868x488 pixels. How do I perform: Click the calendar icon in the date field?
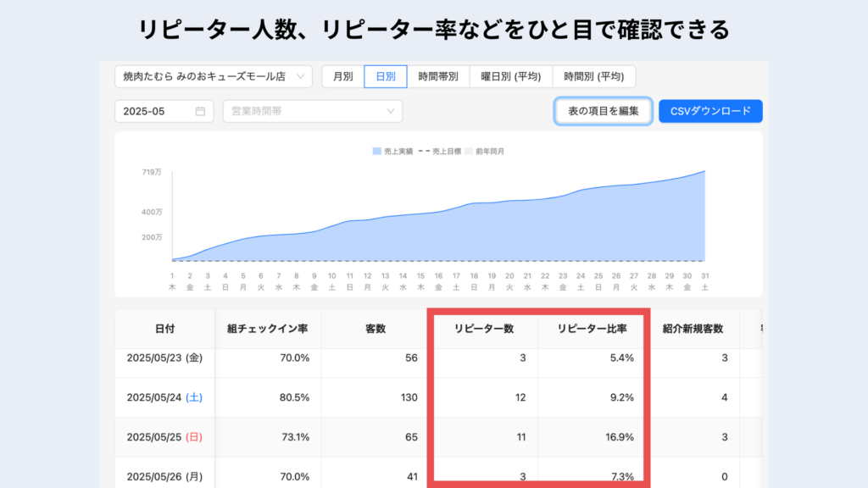coord(200,111)
